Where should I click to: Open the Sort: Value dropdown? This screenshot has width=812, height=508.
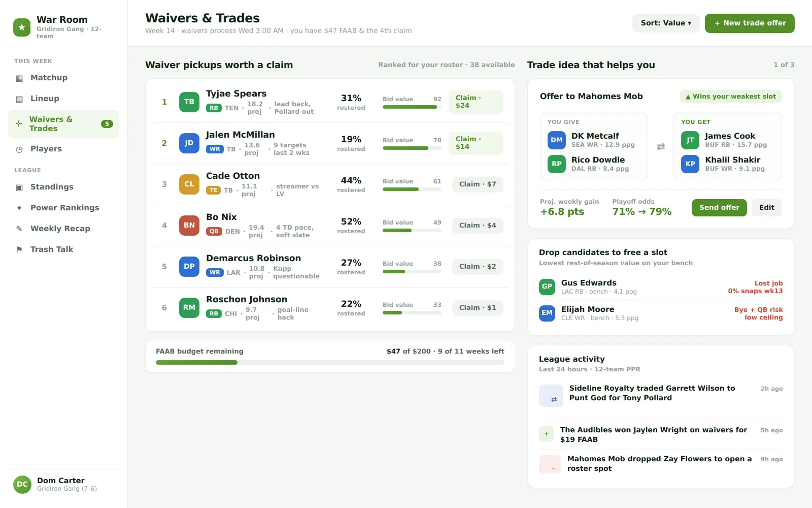(x=666, y=23)
